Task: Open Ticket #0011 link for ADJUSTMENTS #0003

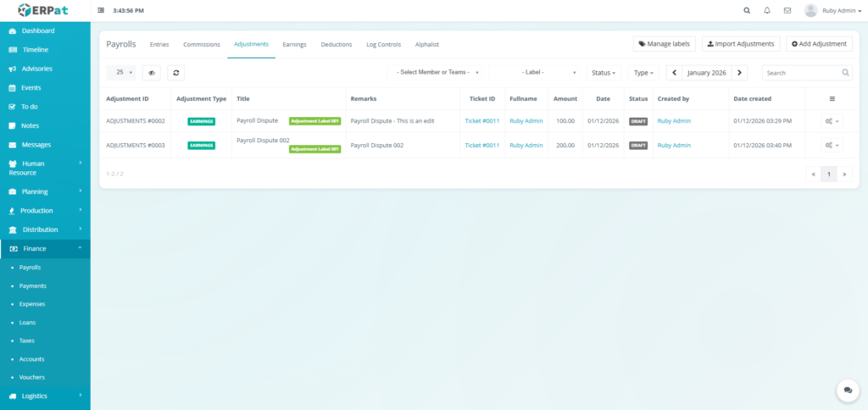Action: 481,146
